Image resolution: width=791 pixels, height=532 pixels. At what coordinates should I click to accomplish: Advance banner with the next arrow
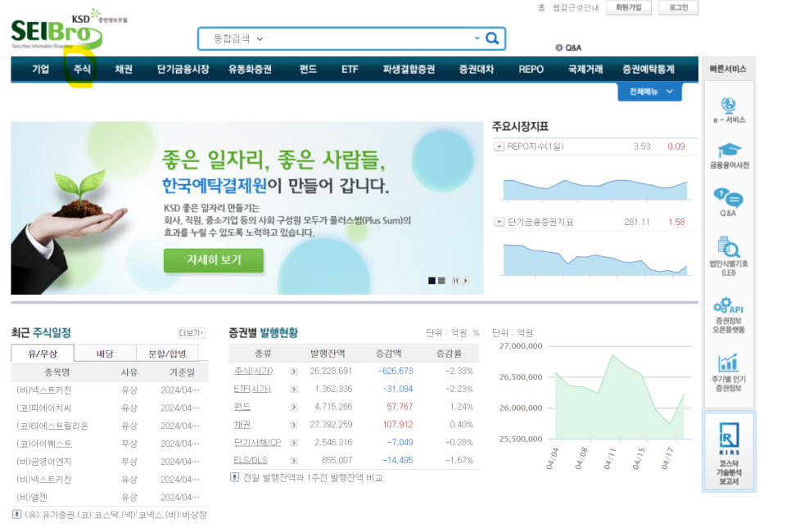pyautogui.click(x=466, y=281)
